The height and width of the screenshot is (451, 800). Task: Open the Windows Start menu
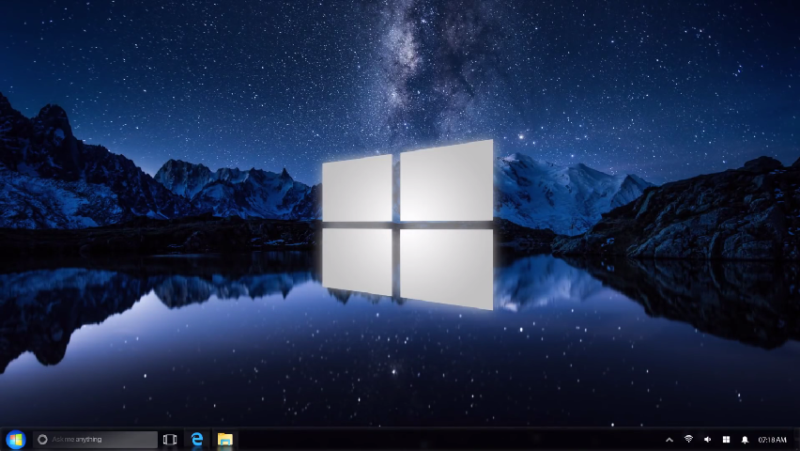point(15,439)
